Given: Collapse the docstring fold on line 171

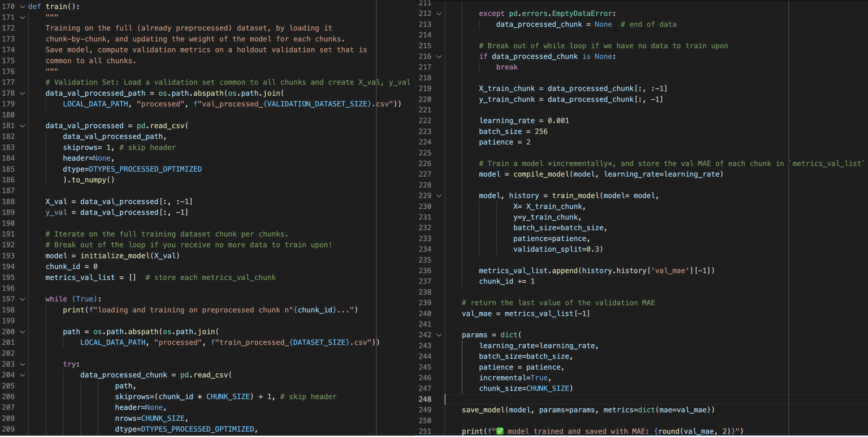Looking at the screenshot, I should click(x=22, y=17).
